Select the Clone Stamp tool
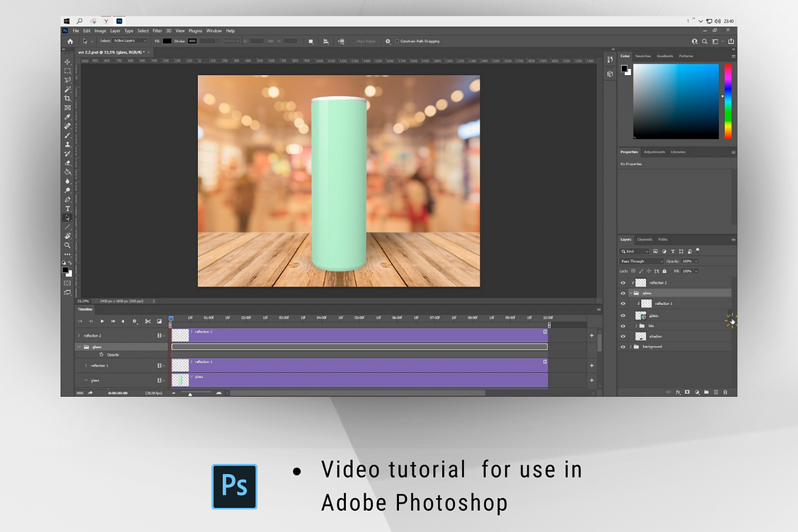Screen dimensions: 798x532 (x=68, y=144)
